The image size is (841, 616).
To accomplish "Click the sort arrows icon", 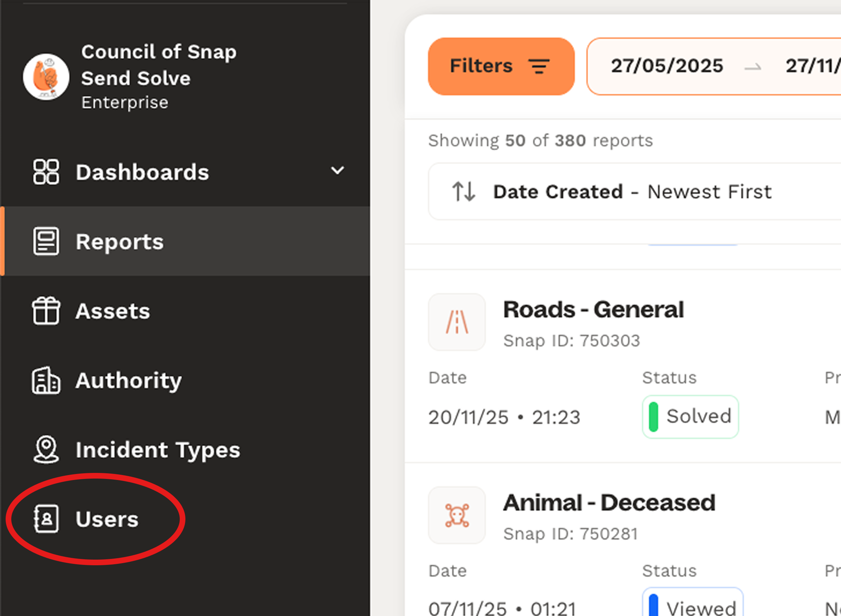I will (464, 192).
